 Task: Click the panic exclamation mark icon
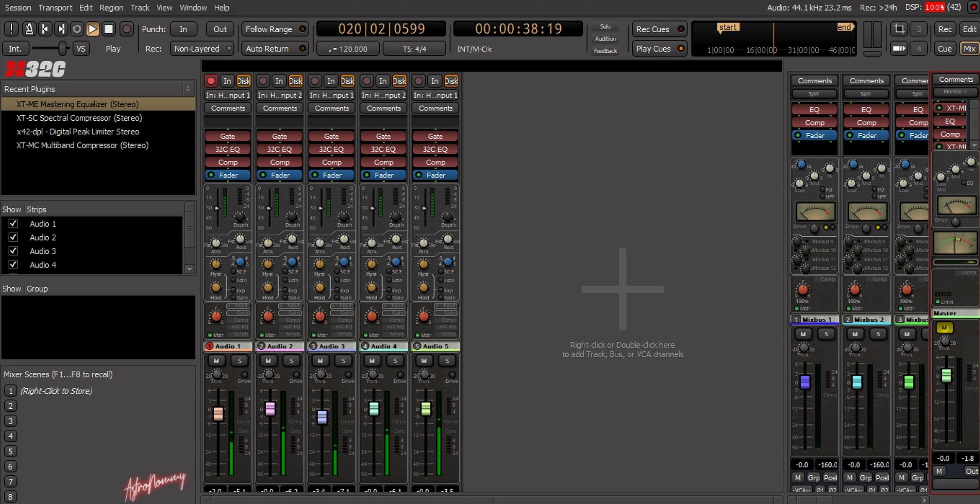click(x=11, y=29)
